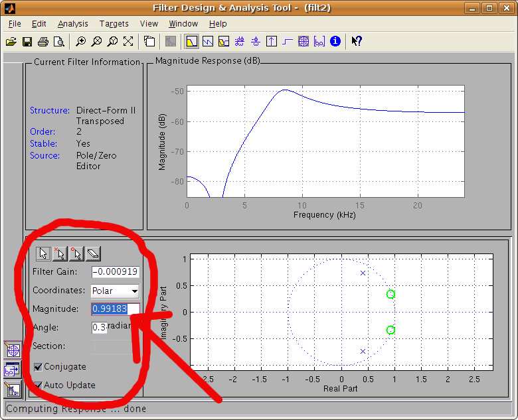
Task: Select the lower green zero circle
Action: 390,330
